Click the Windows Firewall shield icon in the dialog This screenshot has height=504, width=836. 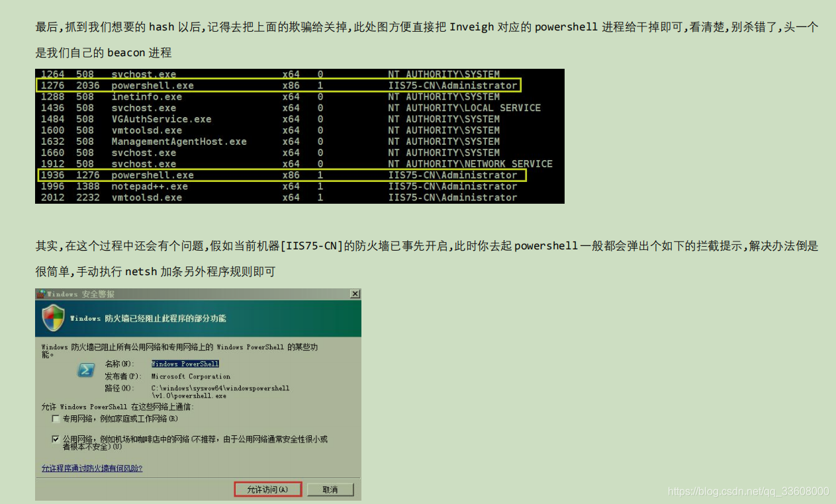tap(53, 318)
